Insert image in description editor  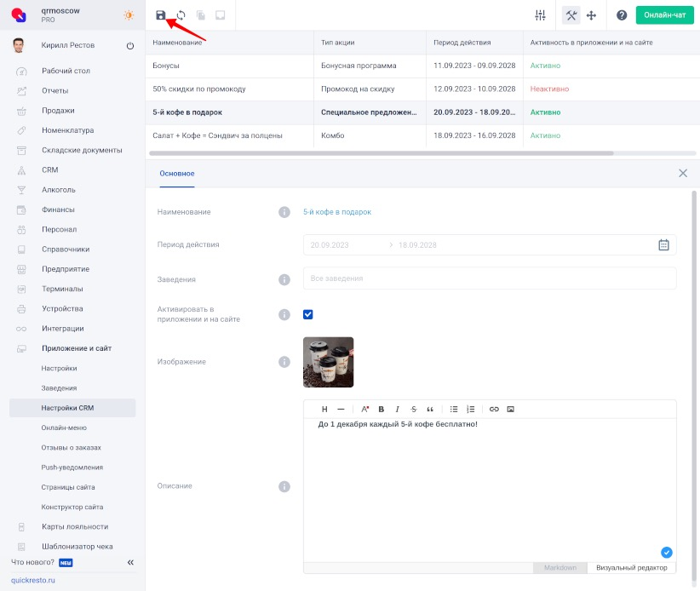(511, 409)
